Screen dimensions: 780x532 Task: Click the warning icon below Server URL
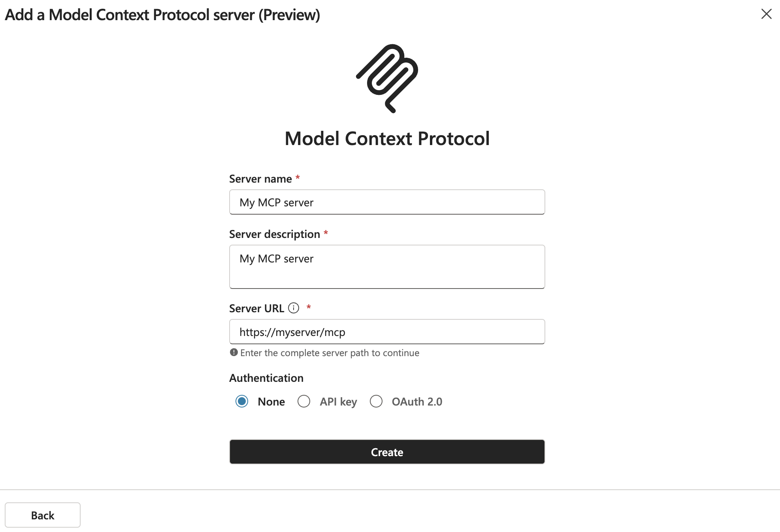pyautogui.click(x=234, y=352)
